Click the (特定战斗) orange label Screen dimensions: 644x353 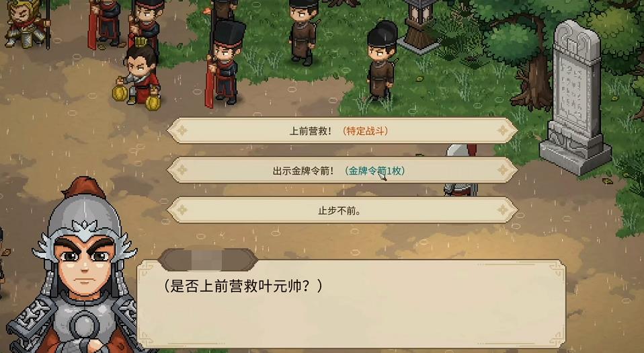pos(365,131)
